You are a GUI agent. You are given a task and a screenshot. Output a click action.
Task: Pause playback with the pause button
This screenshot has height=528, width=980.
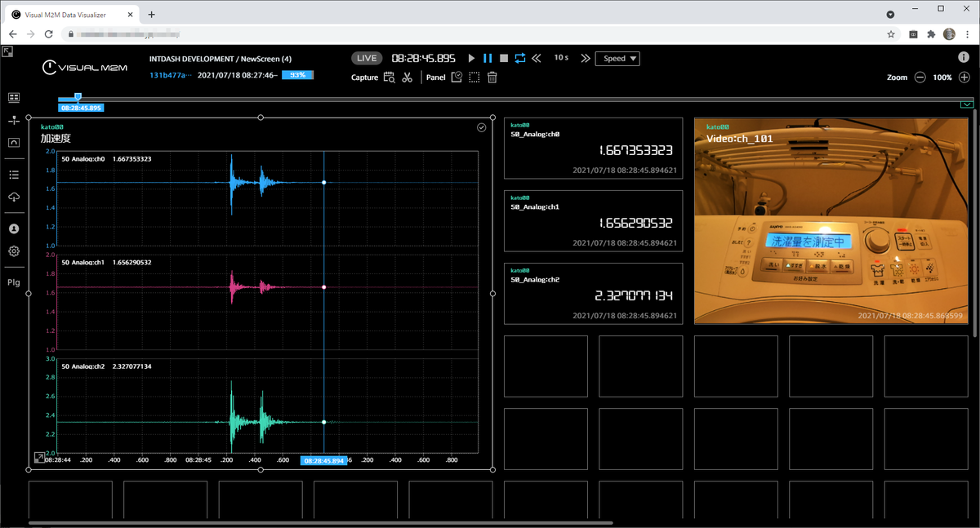[x=488, y=58]
